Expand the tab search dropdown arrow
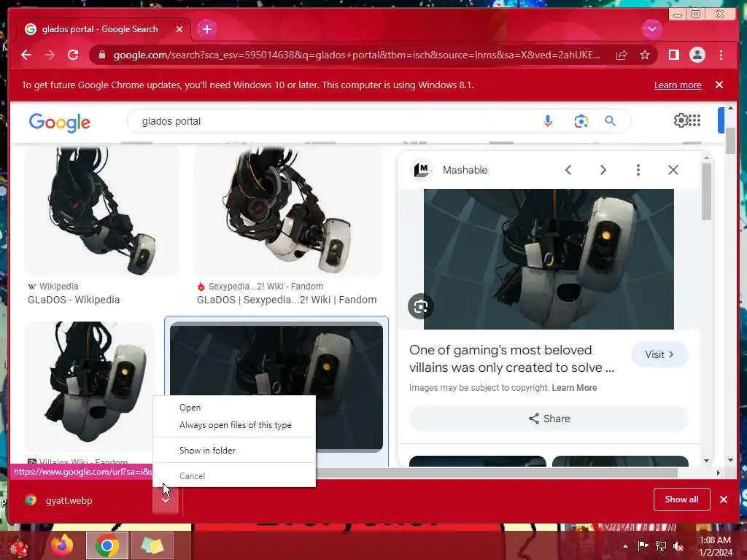This screenshot has width=747, height=560. pos(651,29)
